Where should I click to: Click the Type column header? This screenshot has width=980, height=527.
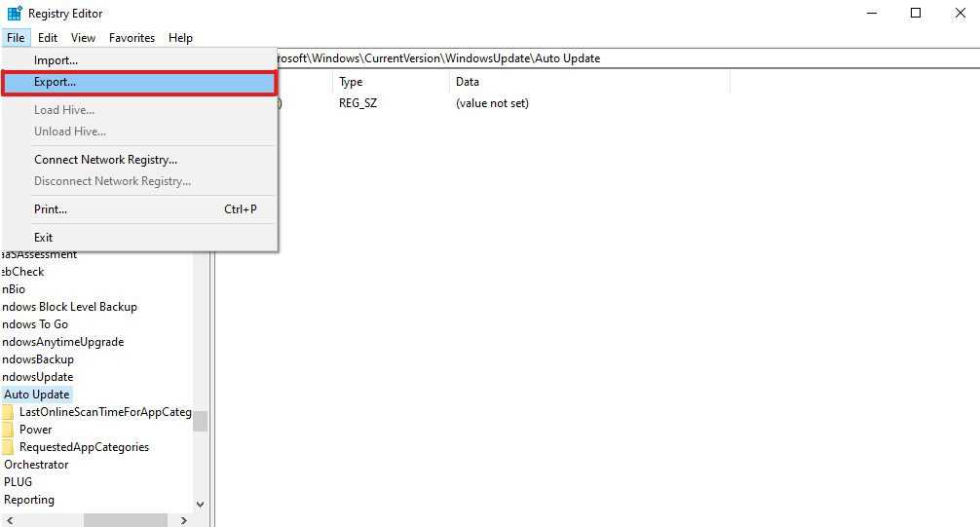click(390, 82)
